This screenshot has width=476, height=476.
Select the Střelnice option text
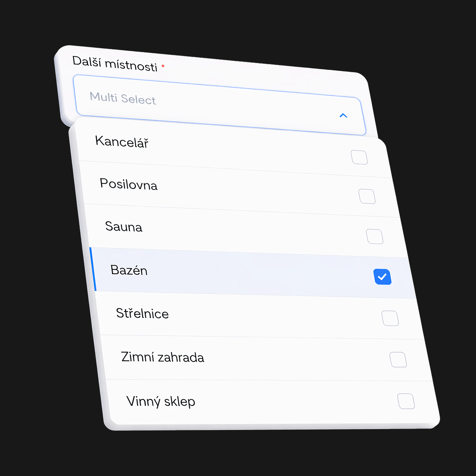(x=142, y=313)
